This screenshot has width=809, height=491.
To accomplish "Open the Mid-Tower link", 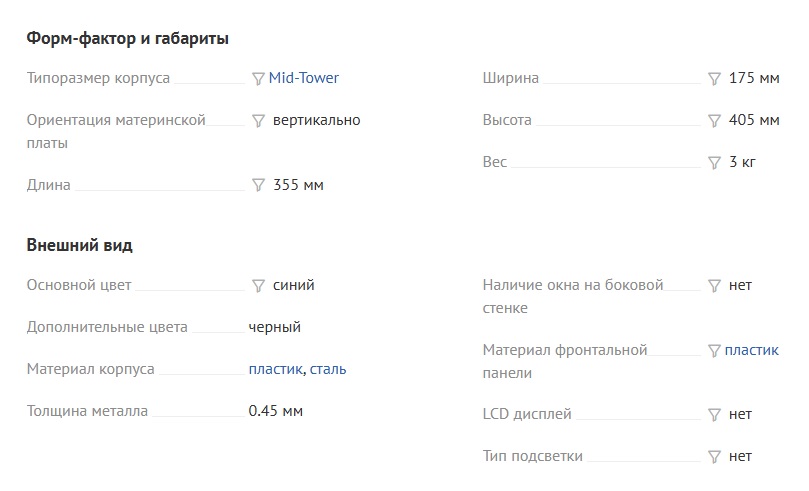I will pos(304,78).
